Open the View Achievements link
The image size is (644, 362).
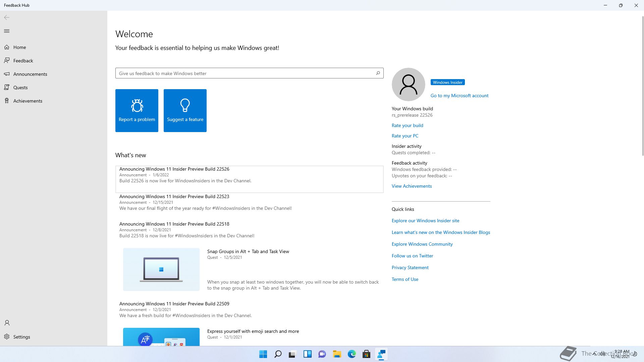coord(412,186)
